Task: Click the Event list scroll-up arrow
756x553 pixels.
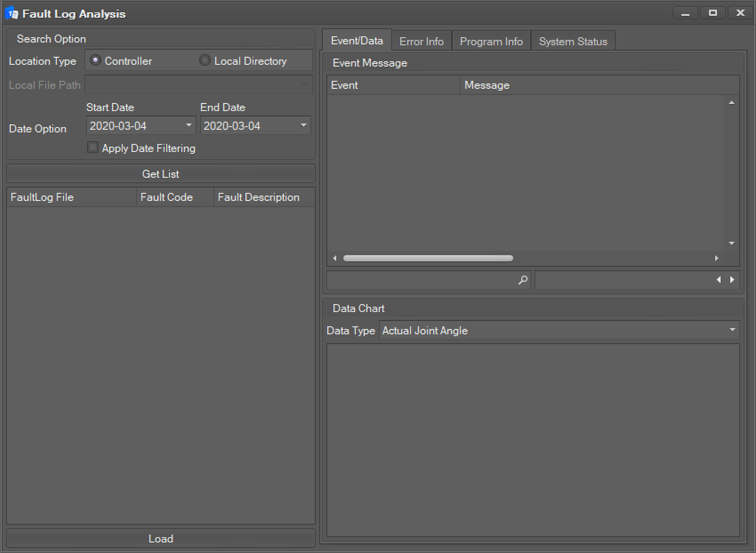Action: click(731, 103)
